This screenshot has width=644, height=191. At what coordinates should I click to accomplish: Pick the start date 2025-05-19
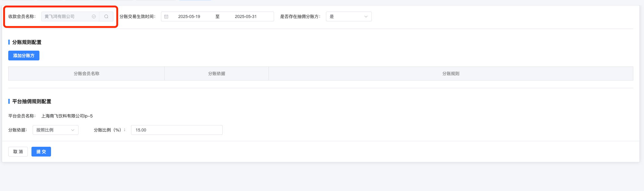[189, 16]
